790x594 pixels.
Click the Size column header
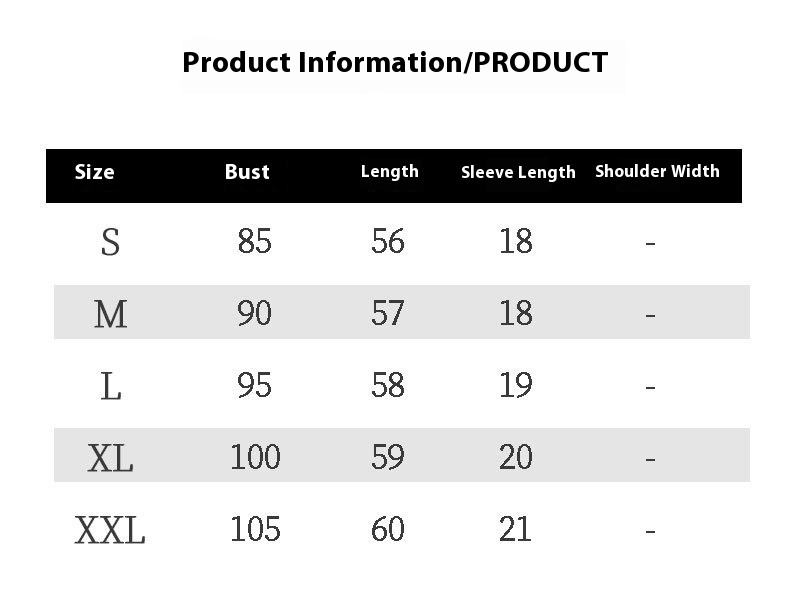pyautogui.click(x=94, y=172)
